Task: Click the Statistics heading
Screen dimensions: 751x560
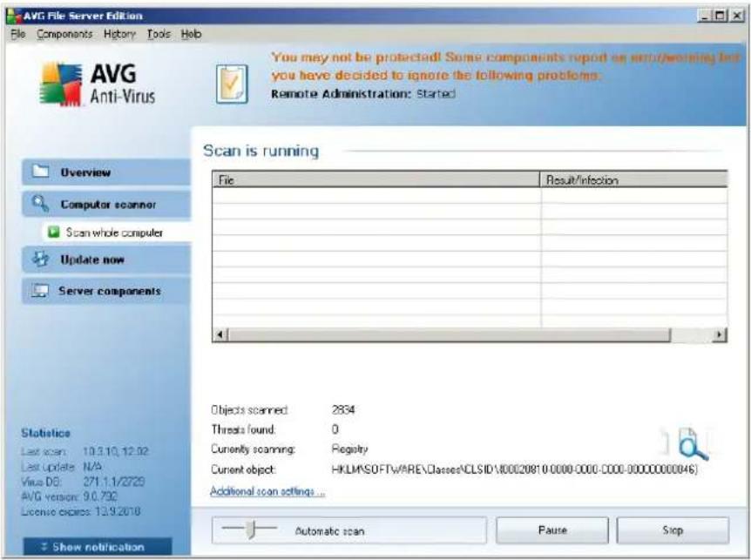Action: pyautogui.click(x=45, y=433)
